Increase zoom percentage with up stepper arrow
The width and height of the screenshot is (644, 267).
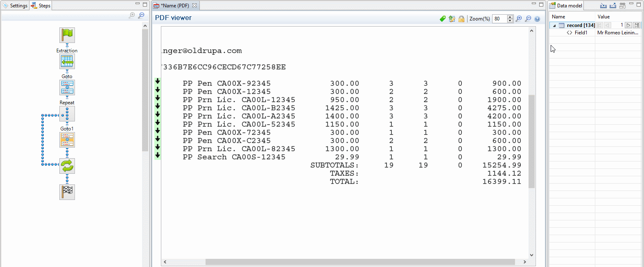click(x=510, y=17)
